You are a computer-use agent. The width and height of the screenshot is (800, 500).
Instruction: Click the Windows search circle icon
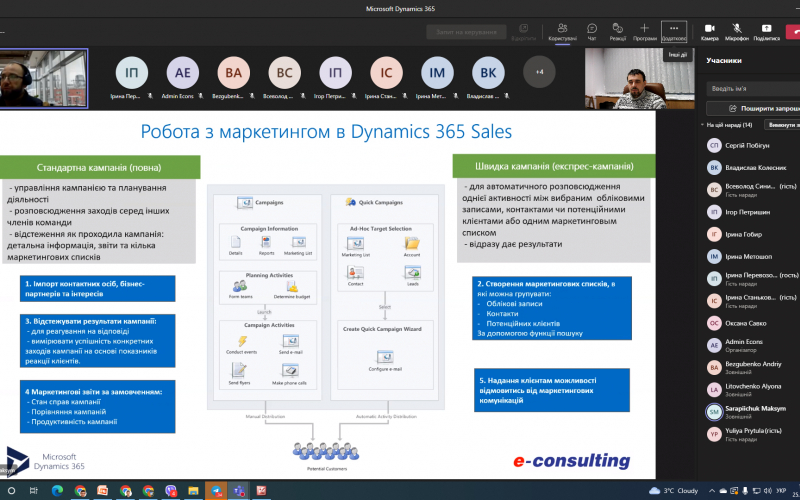pyautogui.click(x=11, y=491)
